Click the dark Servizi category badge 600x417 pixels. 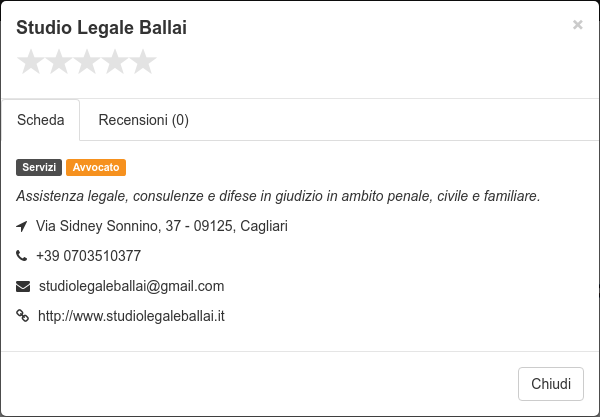click(x=39, y=167)
